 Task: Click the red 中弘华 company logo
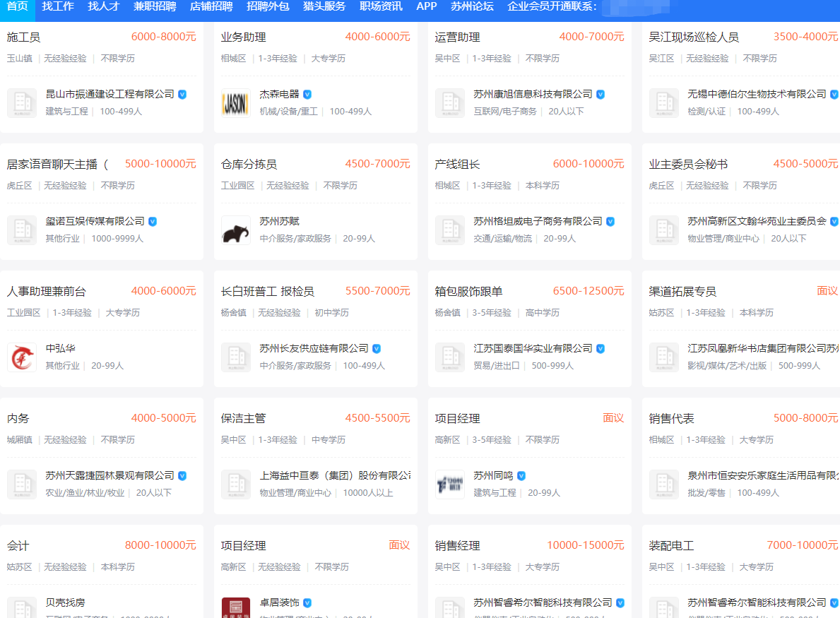pyautogui.click(x=22, y=357)
